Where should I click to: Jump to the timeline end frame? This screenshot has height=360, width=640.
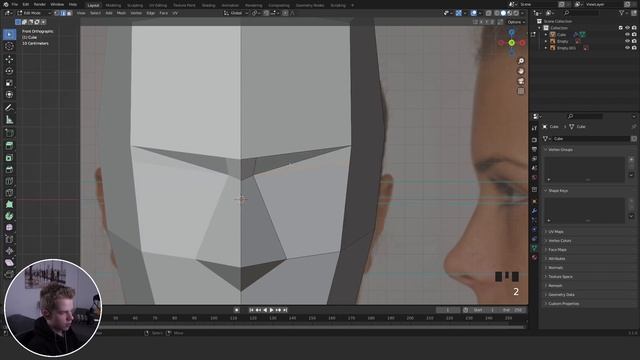click(285, 310)
